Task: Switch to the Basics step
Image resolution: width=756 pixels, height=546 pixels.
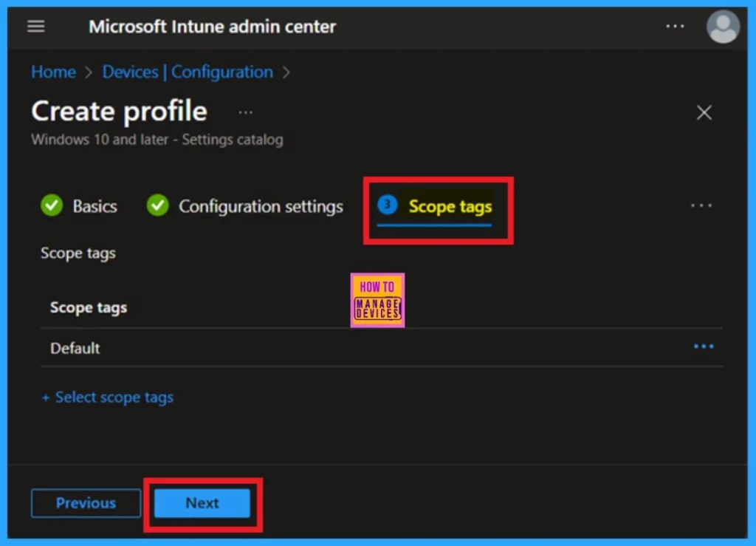Action: tap(80, 206)
